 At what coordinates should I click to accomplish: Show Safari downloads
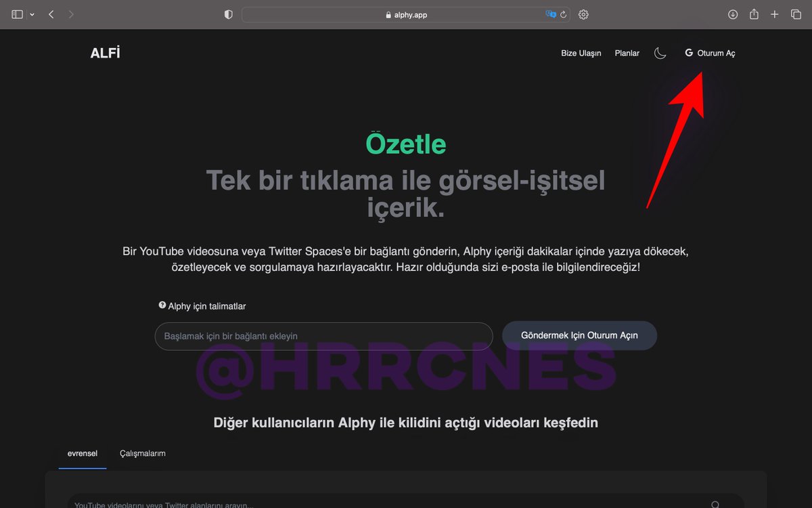[x=733, y=14]
